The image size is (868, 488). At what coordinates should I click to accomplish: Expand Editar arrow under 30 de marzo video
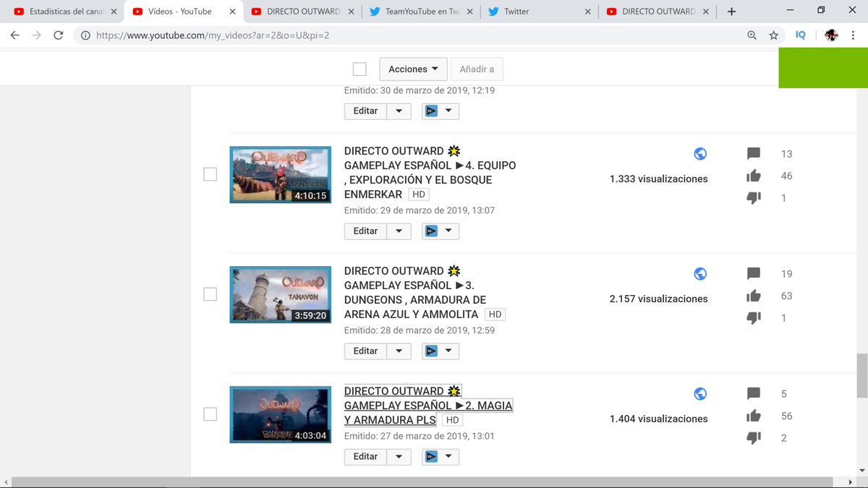click(399, 111)
